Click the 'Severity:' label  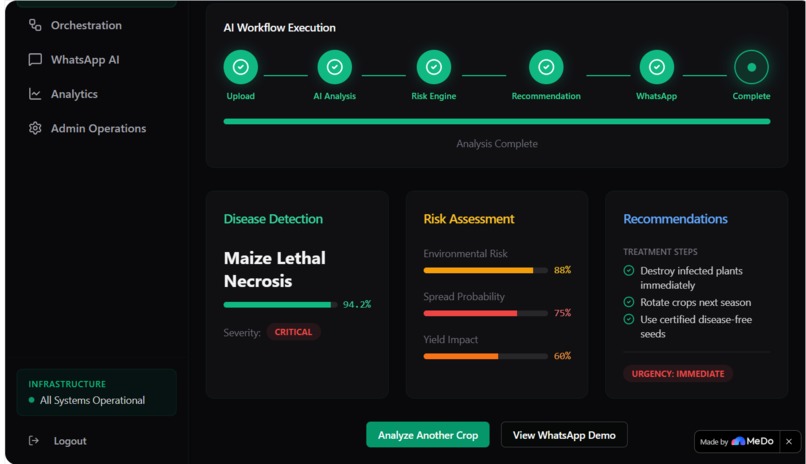(242, 332)
